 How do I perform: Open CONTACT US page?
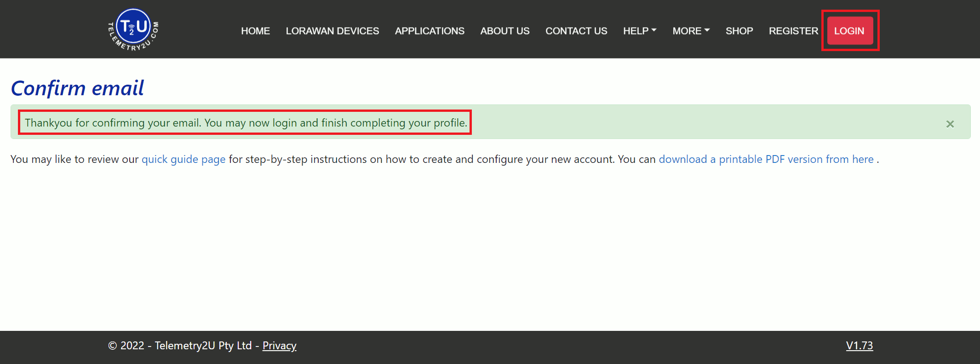[576, 31]
